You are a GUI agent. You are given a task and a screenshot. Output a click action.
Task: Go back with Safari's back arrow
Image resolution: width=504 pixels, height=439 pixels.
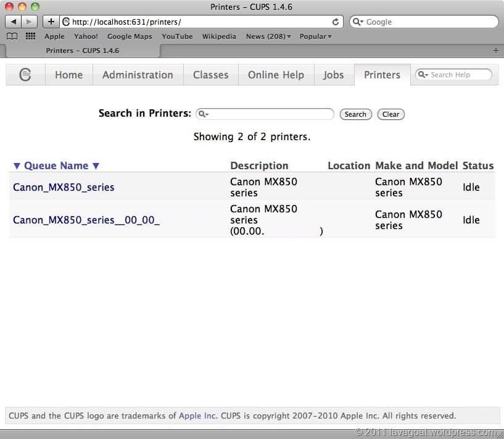[13, 22]
